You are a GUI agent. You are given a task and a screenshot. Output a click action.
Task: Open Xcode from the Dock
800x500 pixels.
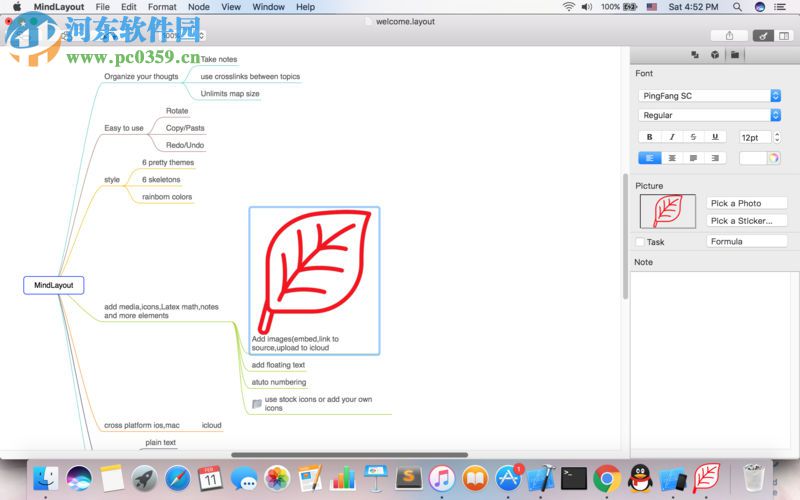(541, 478)
